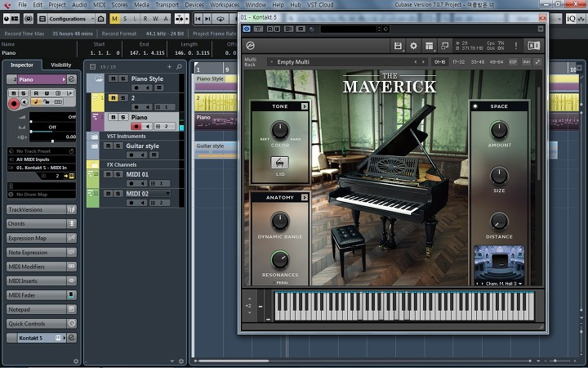Switch to the Inspector tab
The image size is (588, 368).
[x=22, y=65]
